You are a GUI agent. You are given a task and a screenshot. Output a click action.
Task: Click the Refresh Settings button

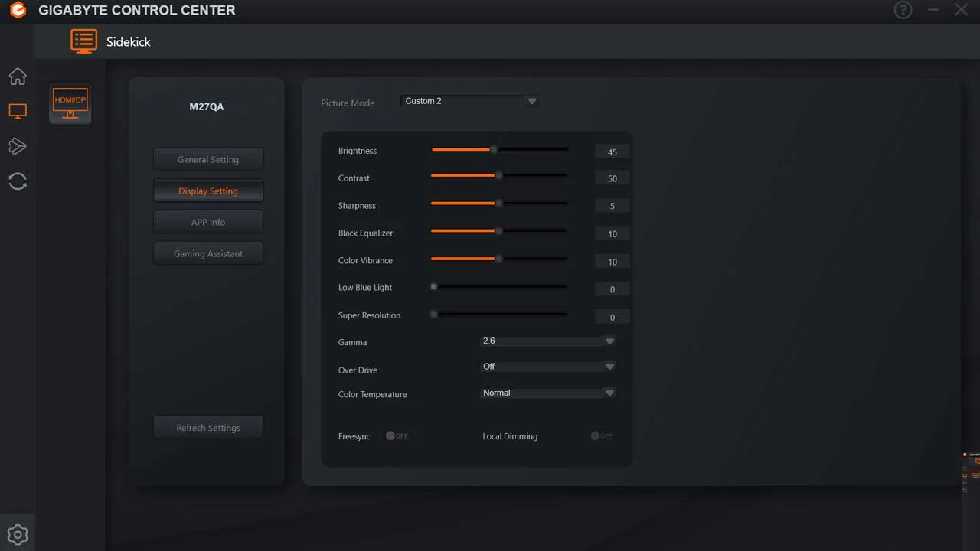point(208,427)
